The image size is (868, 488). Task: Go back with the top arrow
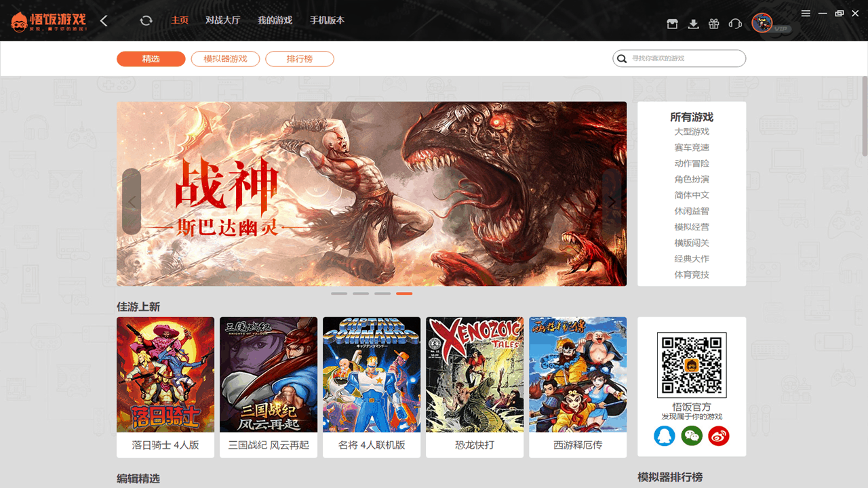104,21
